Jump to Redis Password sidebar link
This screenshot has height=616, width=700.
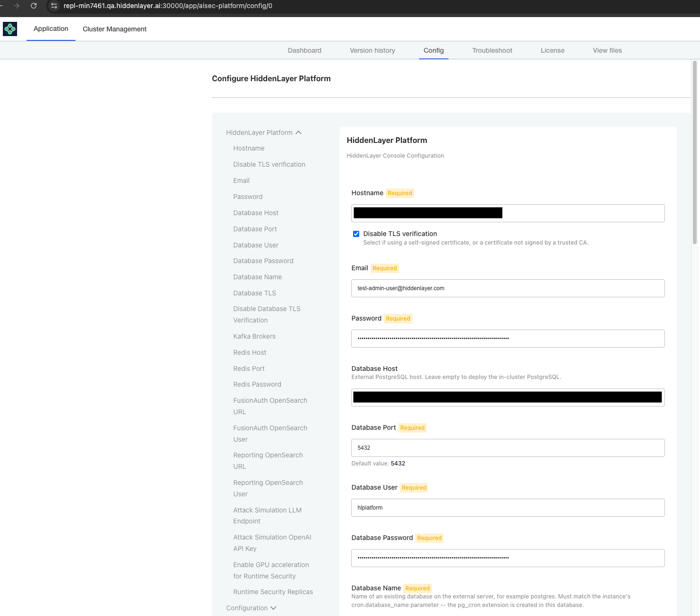click(x=257, y=384)
